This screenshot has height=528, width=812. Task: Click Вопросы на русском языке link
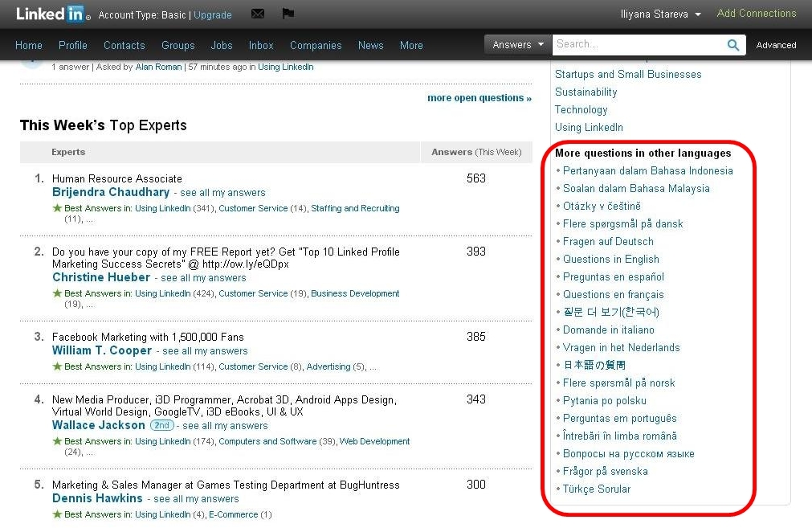629,453
